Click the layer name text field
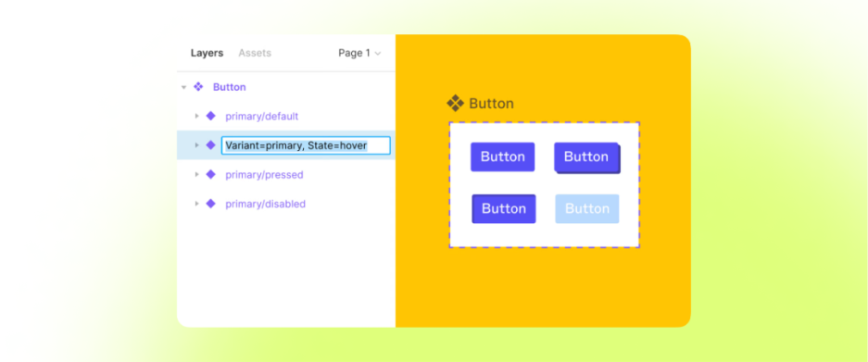The height and width of the screenshot is (362, 868). (306, 145)
